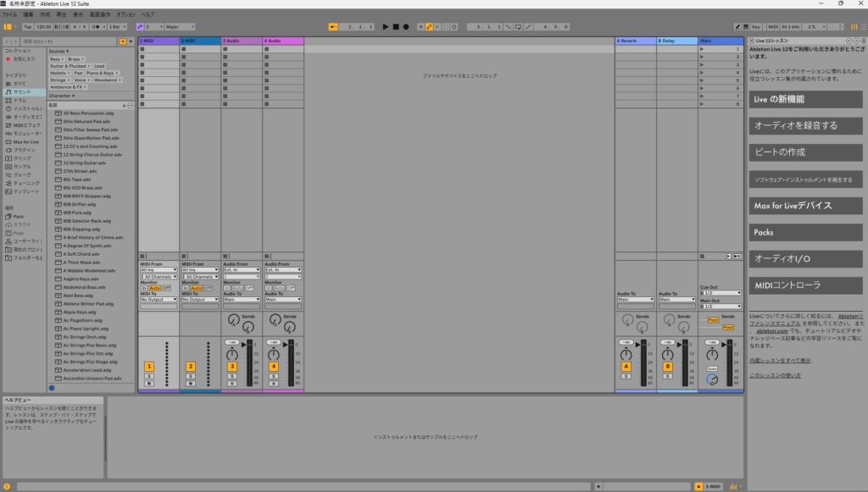Toggle the browser show/hide icon
The height and width of the screenshot is (492, 868).
coord(8,26)
